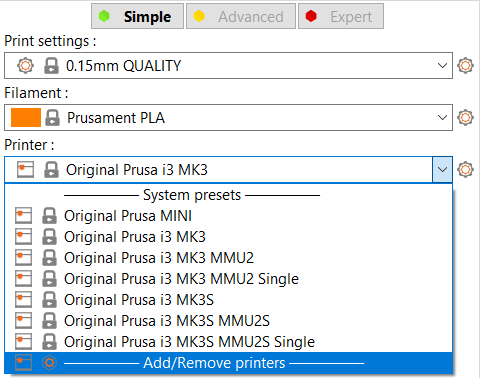Screen dimensions: 481x378
Task: Click lock icon next to Original Prusa MINI
Action: pos(49,216)
